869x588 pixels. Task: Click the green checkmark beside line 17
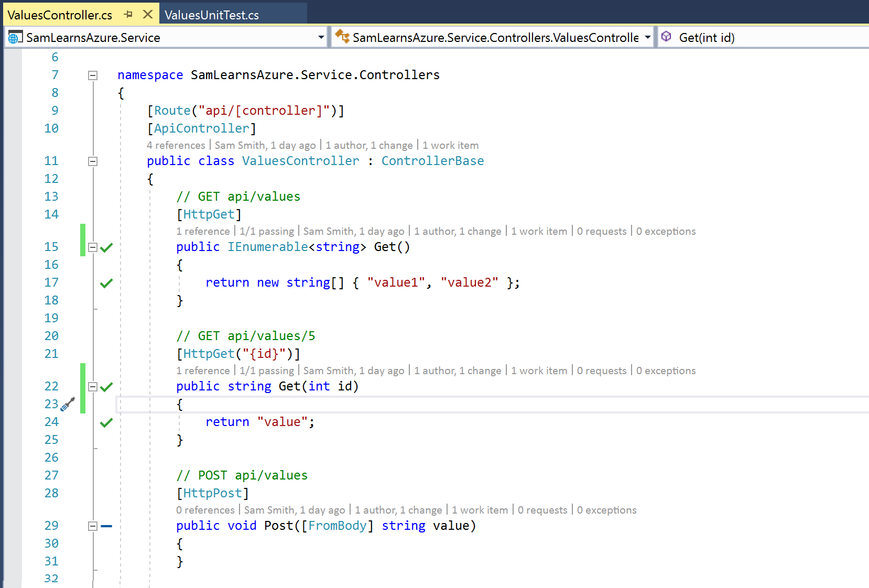(x=106, y=283)
